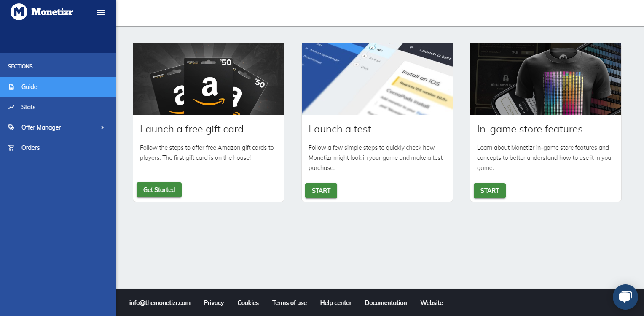Start the In-game store features guide
Screen dimensions: 644x316
point(490,191)
